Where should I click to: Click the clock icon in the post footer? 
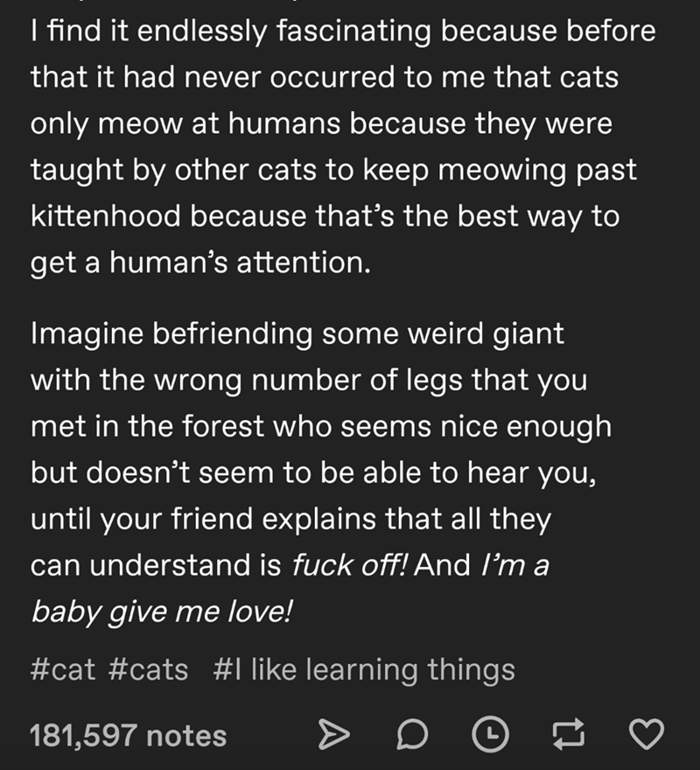coord(490,735)
